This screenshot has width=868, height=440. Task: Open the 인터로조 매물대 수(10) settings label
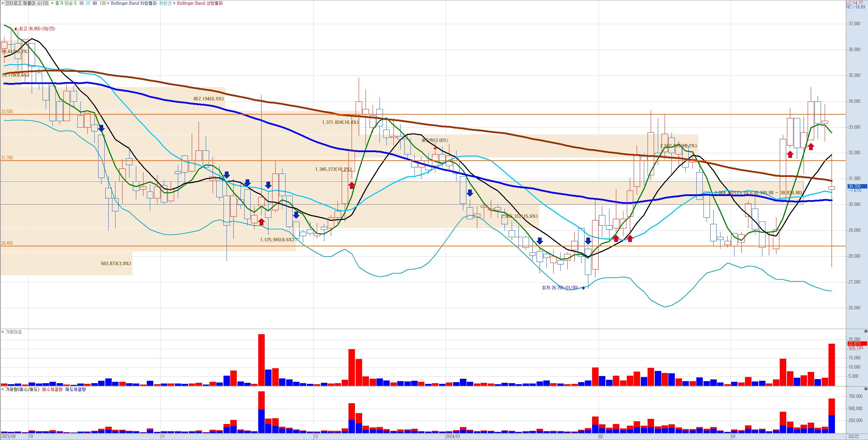click(27, 3)
